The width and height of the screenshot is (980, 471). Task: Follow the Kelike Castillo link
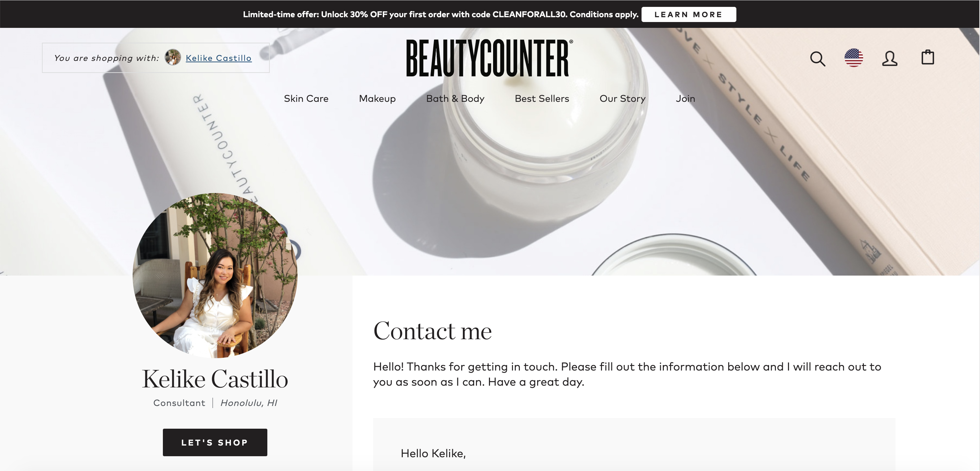[x=219, y=58]
